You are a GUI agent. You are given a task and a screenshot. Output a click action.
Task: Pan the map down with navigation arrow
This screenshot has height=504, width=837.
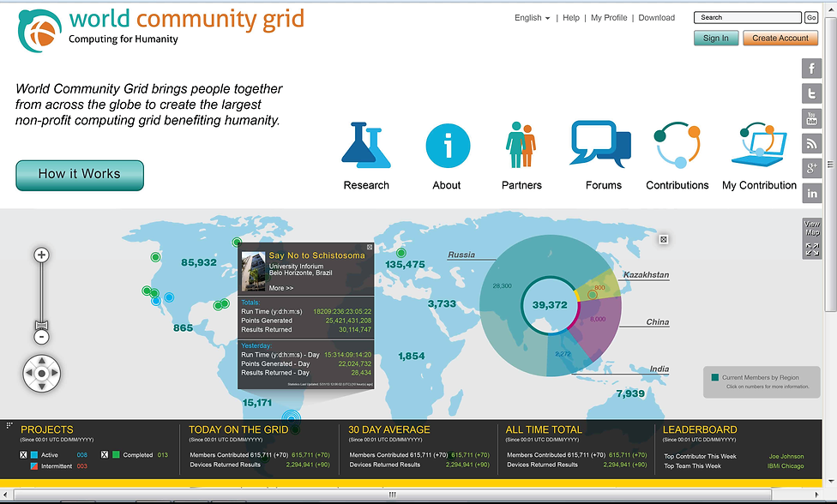(42, 386)
